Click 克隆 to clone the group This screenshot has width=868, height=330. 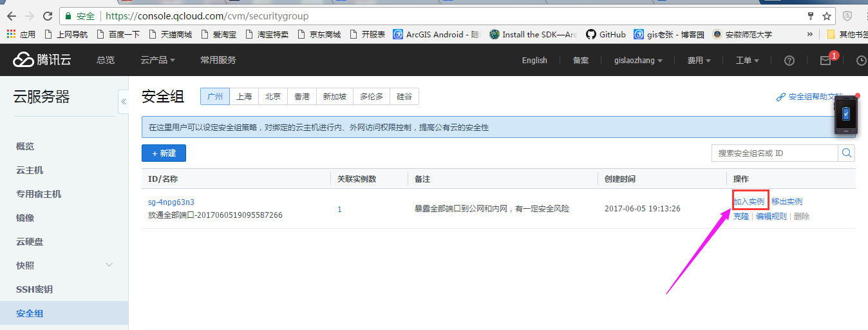[741, 217]
